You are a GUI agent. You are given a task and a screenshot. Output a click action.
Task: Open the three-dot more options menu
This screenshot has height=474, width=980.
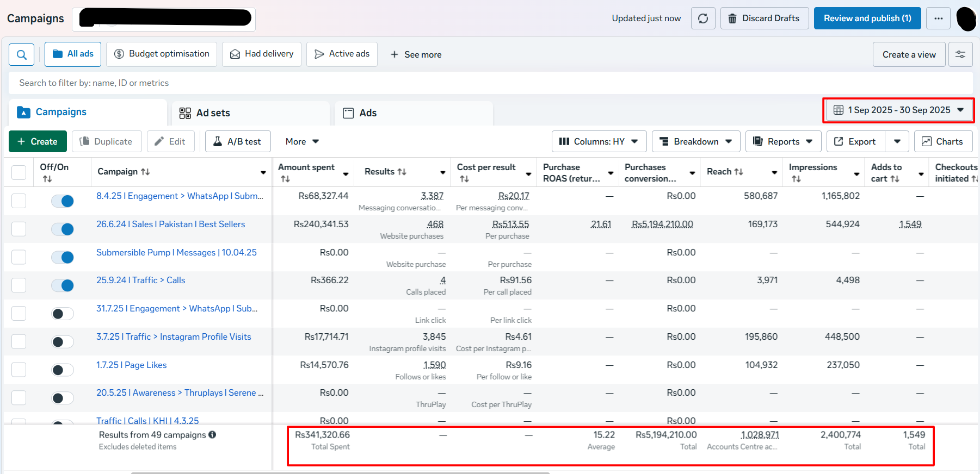click(939, 18)
